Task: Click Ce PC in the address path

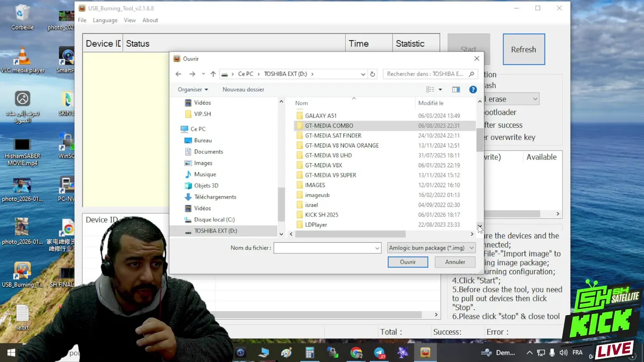Action: 246,74
